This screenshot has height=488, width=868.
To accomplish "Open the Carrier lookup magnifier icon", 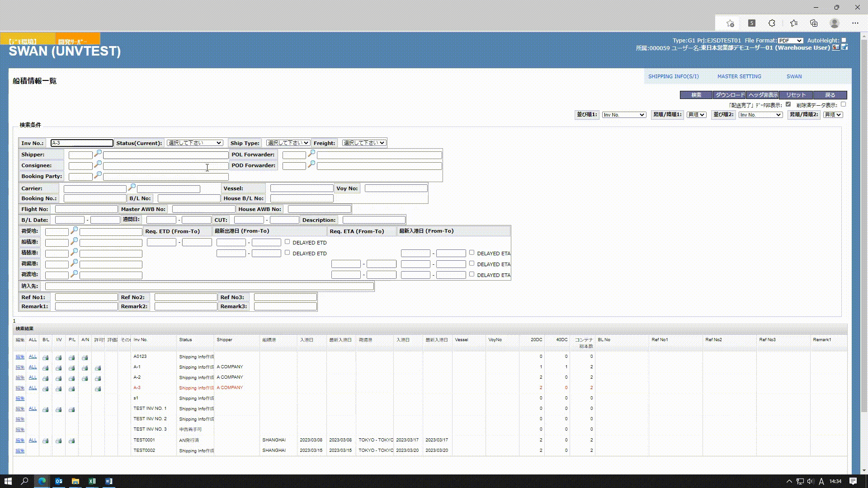I will pyautogui.click(x=132, y=187).
